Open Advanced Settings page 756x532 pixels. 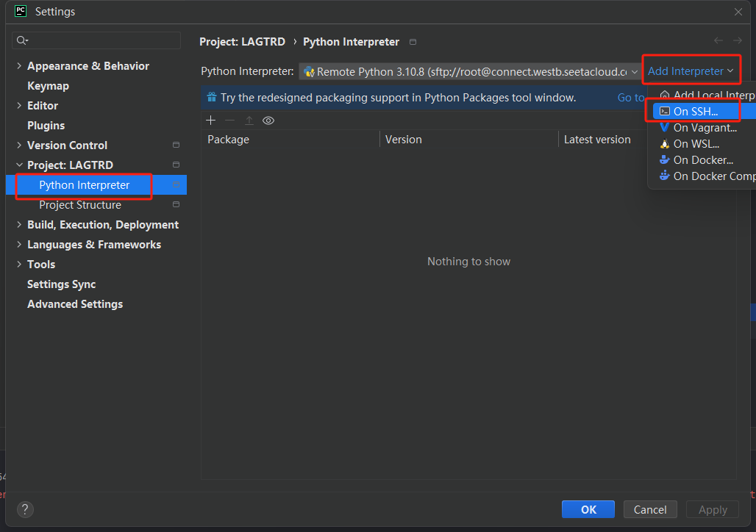pyautogui.click(x=75, y=304)
